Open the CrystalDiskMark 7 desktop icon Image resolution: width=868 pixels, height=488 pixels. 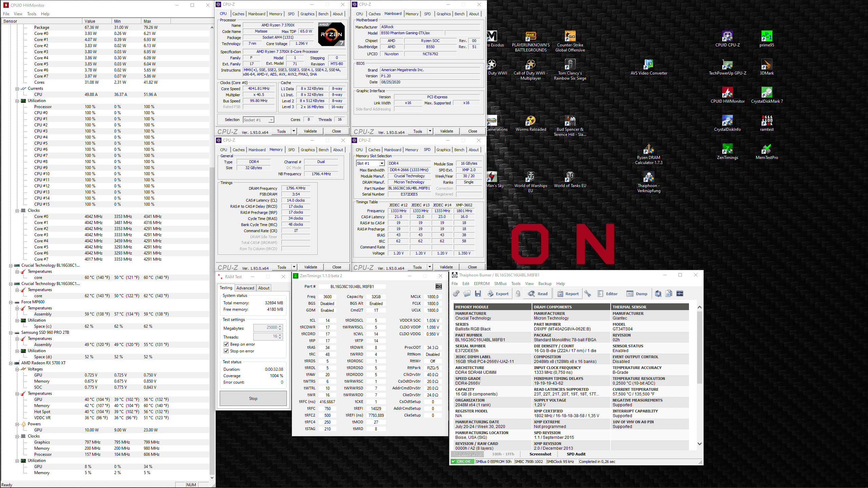coord(767,95)
